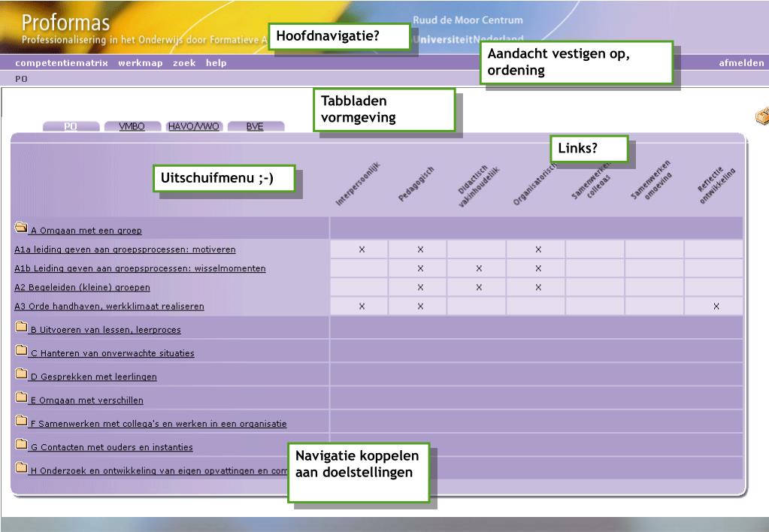Switch to the BVE tab
The width and height of the screenshot is (769, 532).
click(255, 126)
